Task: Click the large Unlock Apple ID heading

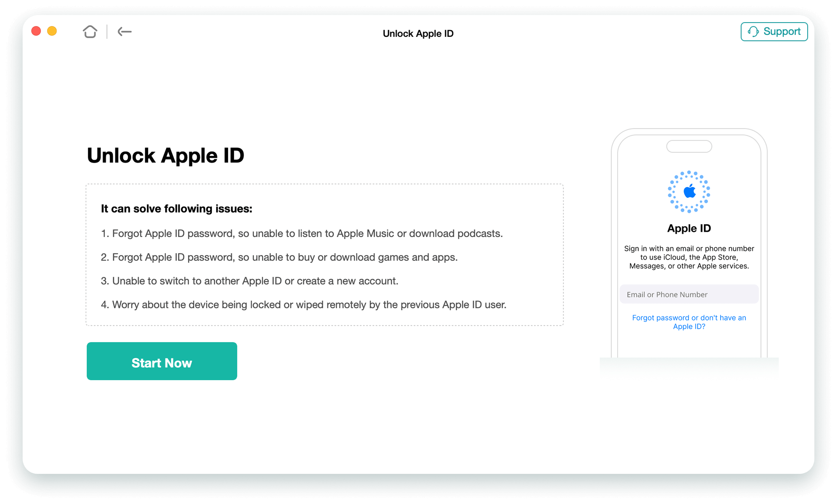Action: (x=166, y=155)
